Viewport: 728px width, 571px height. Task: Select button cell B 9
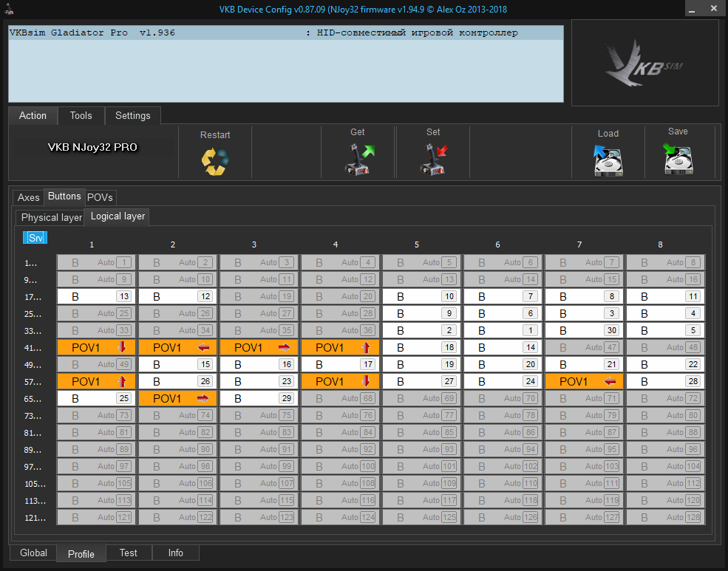(421, 313)
